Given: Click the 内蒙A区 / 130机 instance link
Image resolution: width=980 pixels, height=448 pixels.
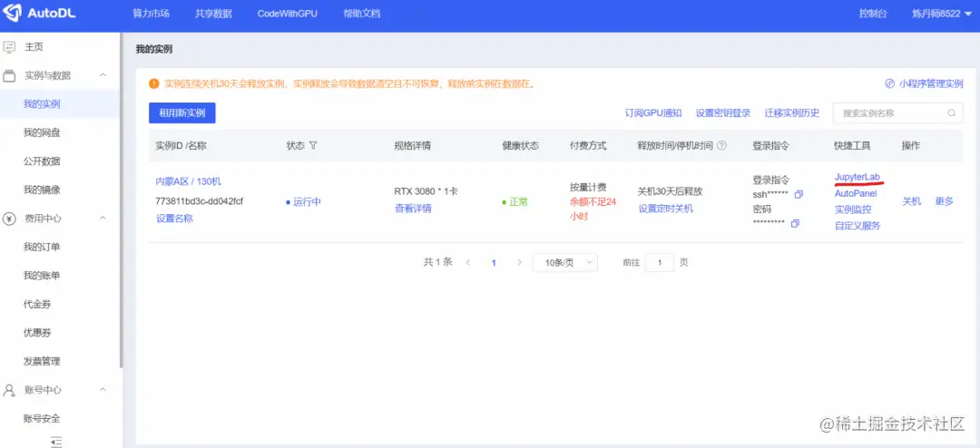Looking at the screenshot, I should (188, 181).
